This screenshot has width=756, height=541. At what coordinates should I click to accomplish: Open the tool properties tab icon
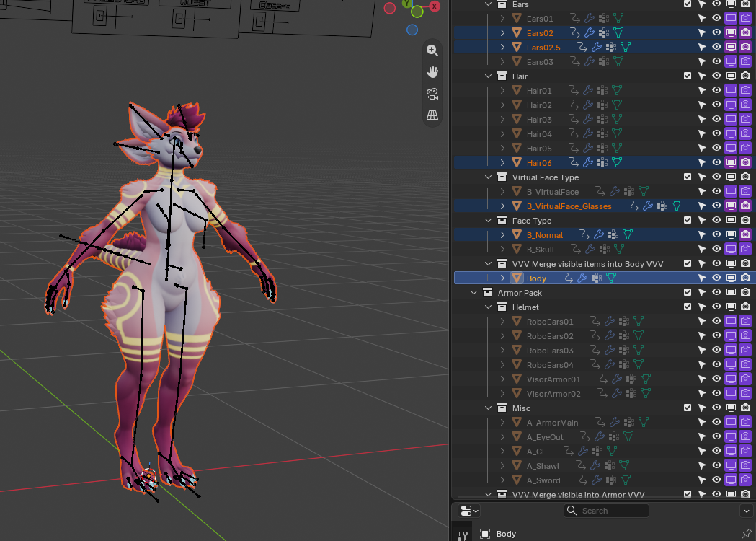463,535
